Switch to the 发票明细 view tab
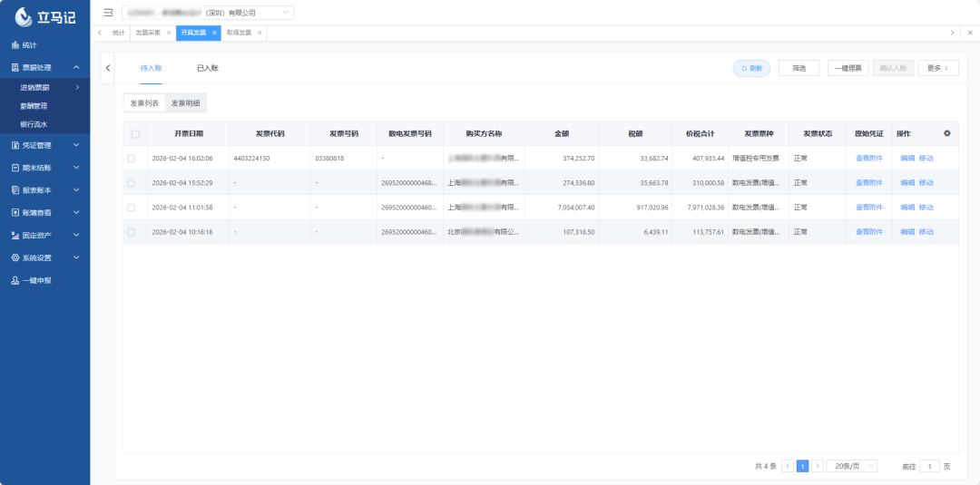The image size is (980, 485). point(186,103)
